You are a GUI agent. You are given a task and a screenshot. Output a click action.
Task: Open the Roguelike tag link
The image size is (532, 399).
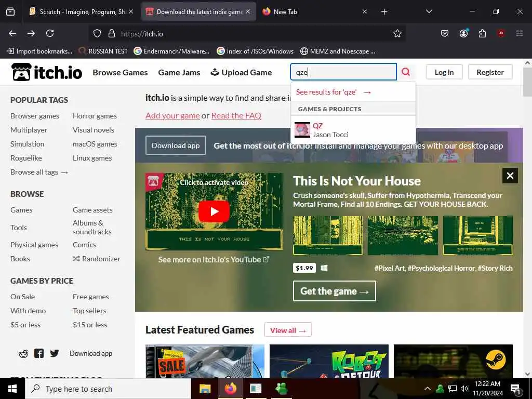pos(26,158)
